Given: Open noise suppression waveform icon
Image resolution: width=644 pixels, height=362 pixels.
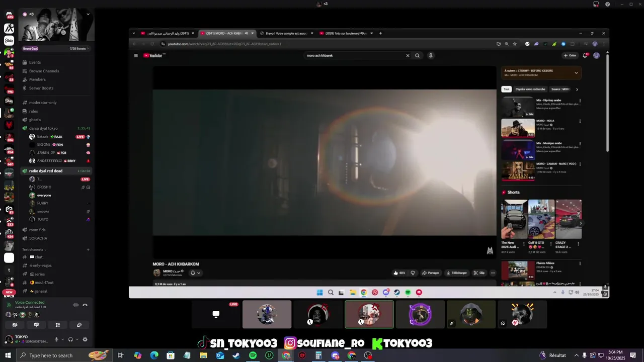Looking at the screenshot, I should (x=76, y=305).
